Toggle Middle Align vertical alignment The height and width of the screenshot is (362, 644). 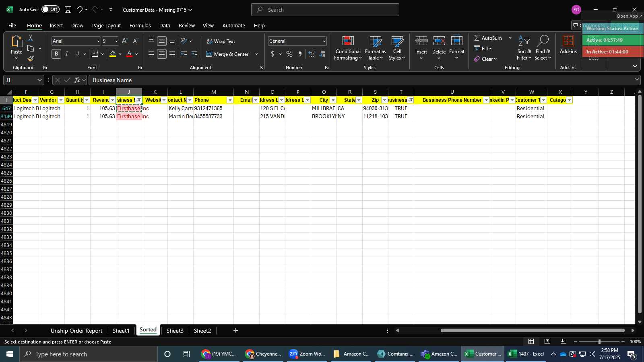point(162,41)
